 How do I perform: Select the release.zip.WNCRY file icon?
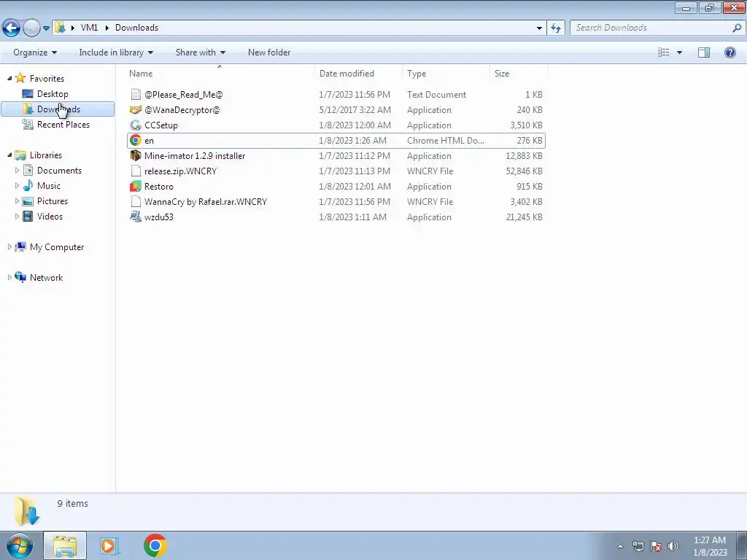[136, 171]
